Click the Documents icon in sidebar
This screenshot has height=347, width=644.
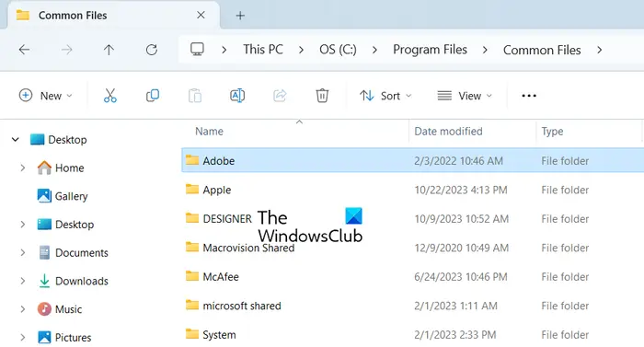pyautogui.click(x=44, y=252)
